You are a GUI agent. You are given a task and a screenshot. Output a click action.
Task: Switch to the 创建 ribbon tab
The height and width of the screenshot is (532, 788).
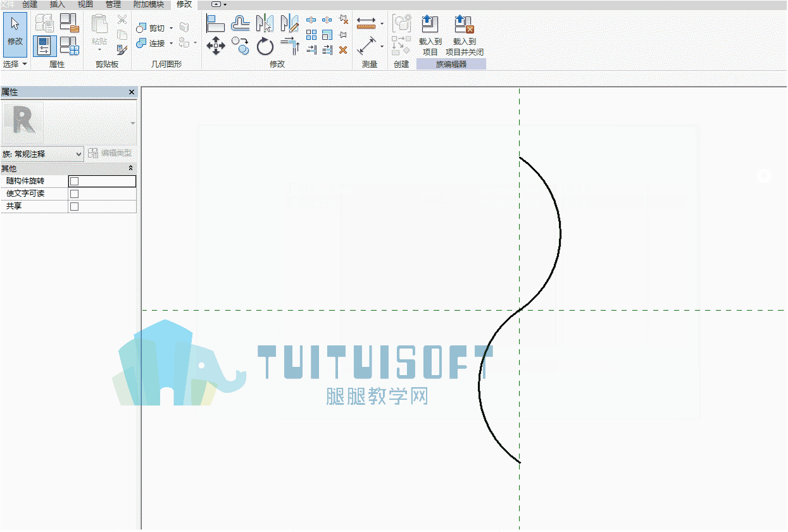[x=30, y=4]
